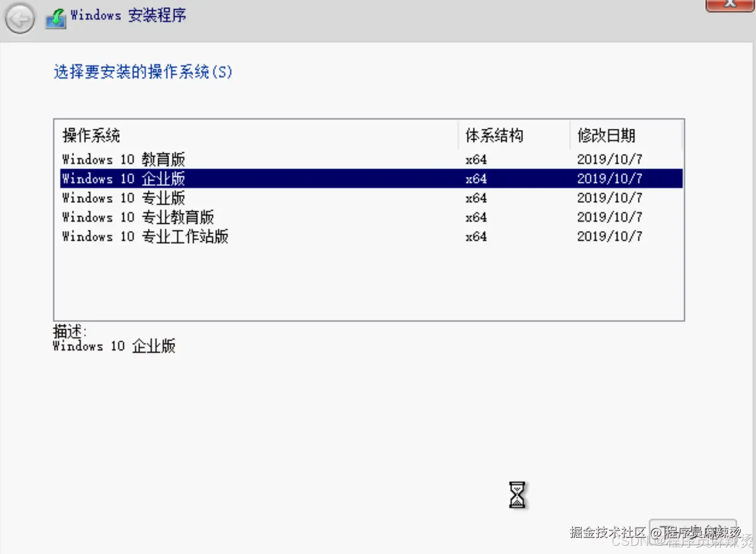Click the 选择要安装的操作系统 heading

point(143,72)
